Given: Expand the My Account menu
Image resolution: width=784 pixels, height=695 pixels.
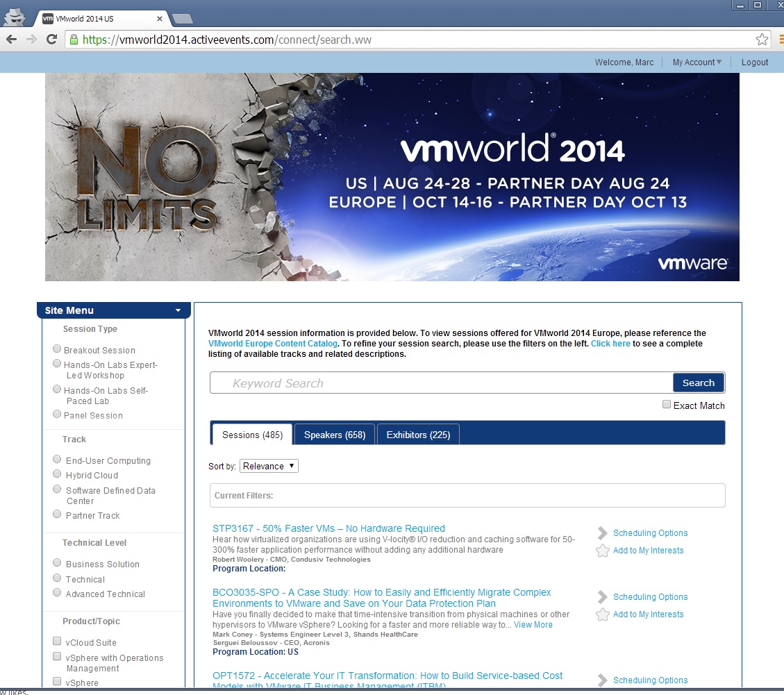Looking at the screenshot, I should click(697, 62).
